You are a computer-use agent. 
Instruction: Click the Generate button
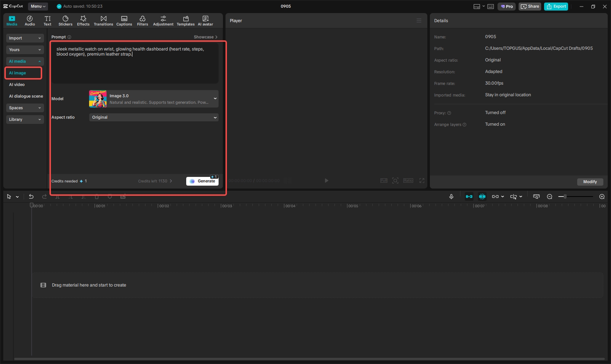tap(202, 181)
